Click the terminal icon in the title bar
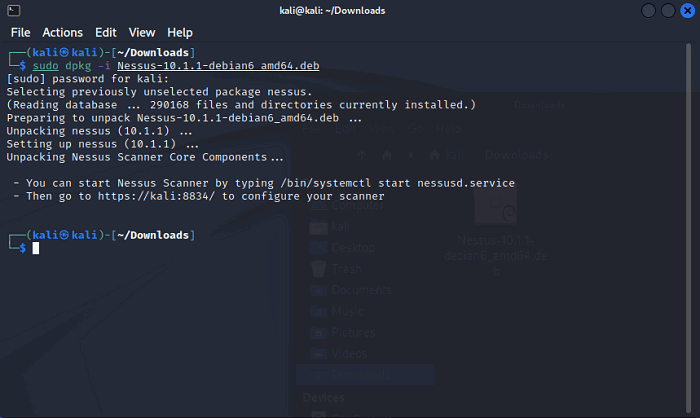 pos(12,10)
